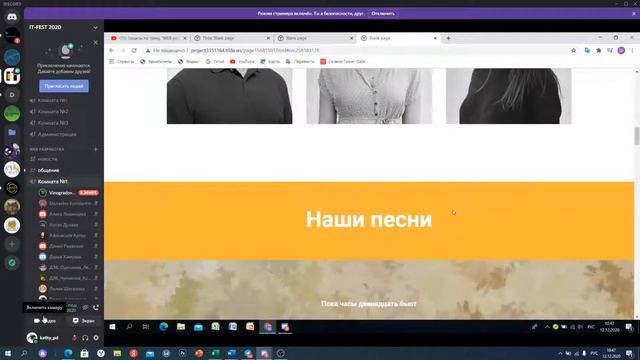
Task: Disable streamer mode via Отключить
Action: [383, 13]
